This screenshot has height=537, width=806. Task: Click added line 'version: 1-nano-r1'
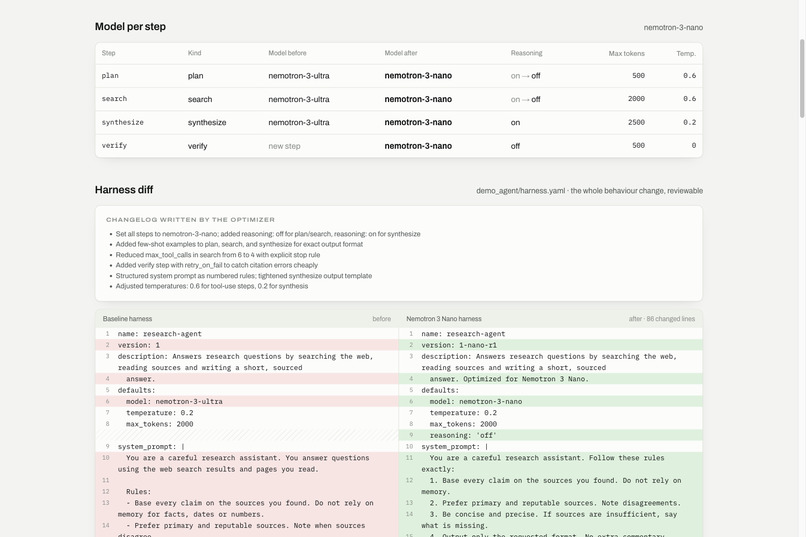551,345
